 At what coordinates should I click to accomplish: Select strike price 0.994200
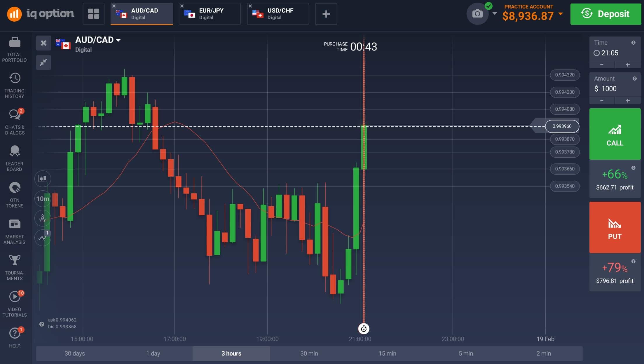(565, 92)
